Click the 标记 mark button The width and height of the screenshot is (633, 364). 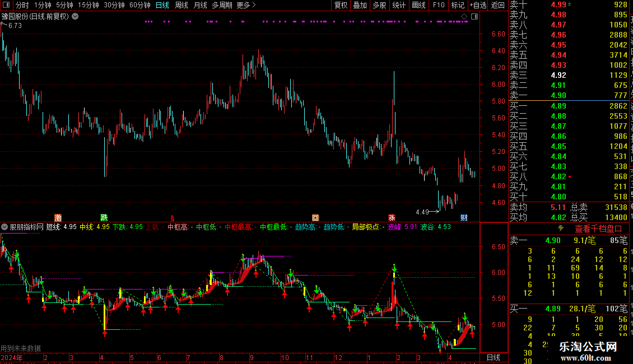point(458,5)
